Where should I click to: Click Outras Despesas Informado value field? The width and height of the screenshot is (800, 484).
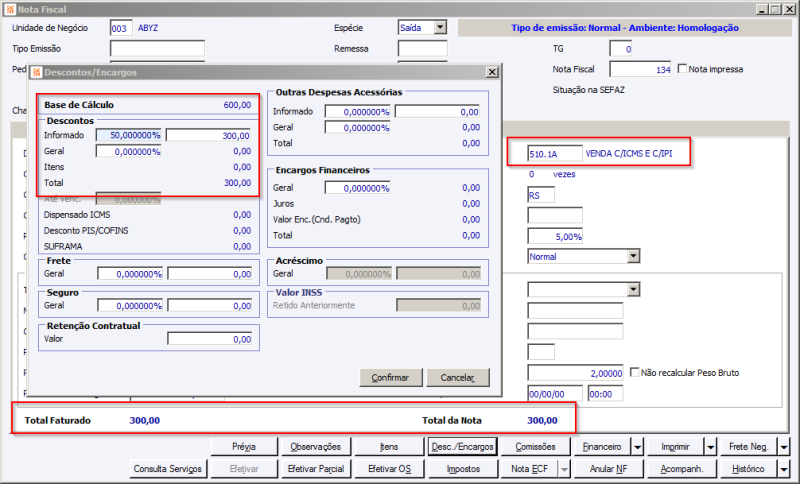(x=438, y=112)
